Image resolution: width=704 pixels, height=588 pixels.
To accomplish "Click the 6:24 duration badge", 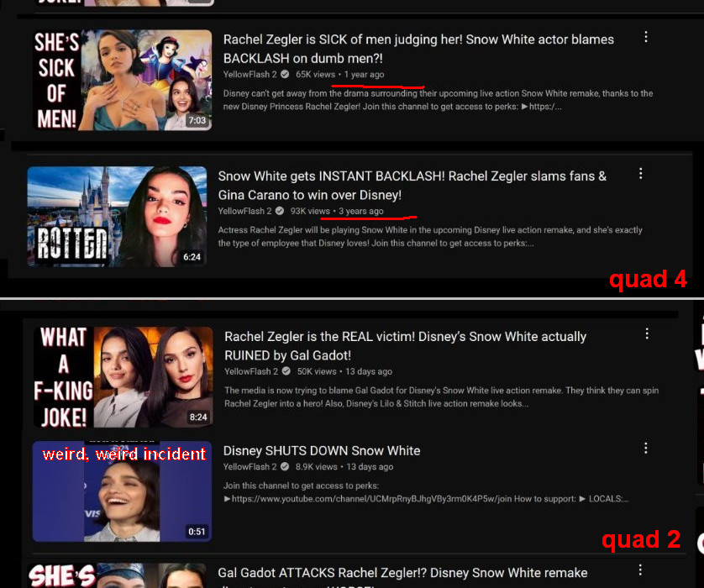I will tap(192, 257).
